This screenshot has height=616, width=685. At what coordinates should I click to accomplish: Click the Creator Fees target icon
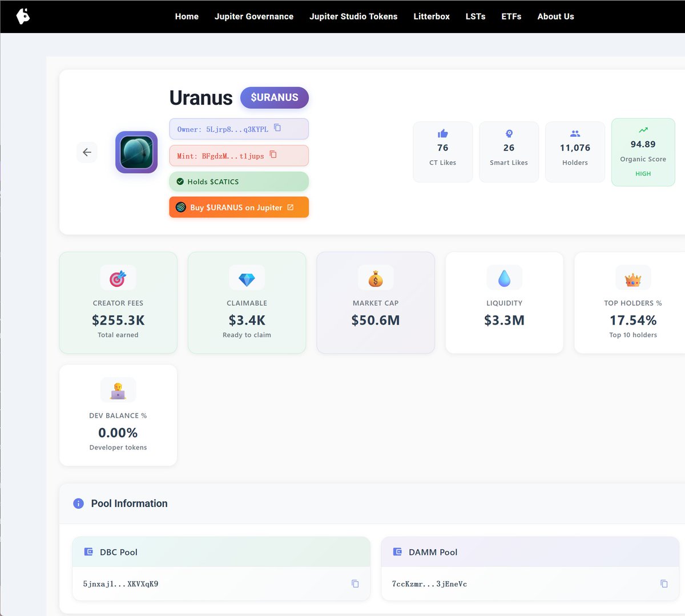[118, 278]
